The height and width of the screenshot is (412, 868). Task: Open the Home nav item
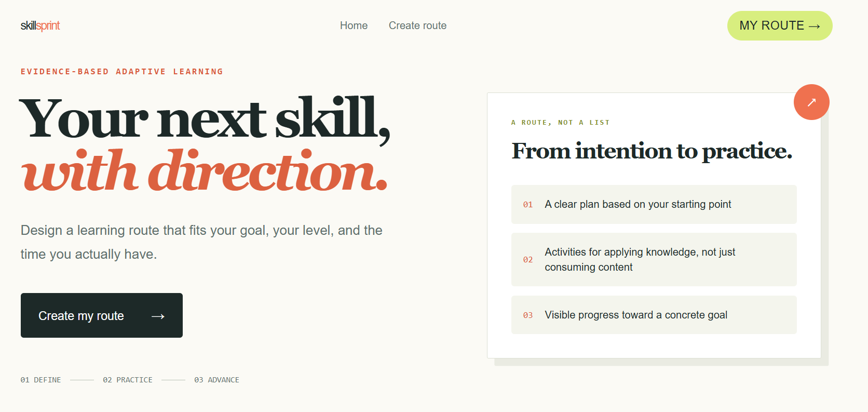pos(354,25)
